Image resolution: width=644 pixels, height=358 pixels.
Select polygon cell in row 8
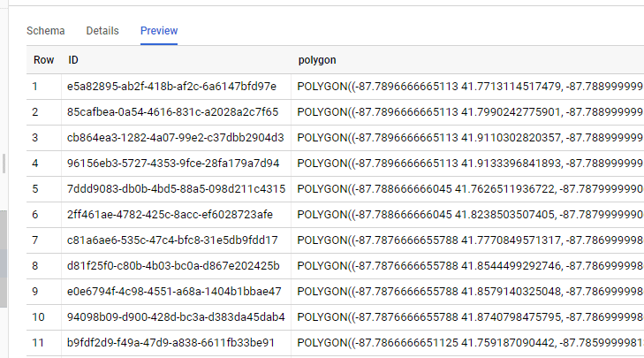pyautogui.click(x=470, y=266)
